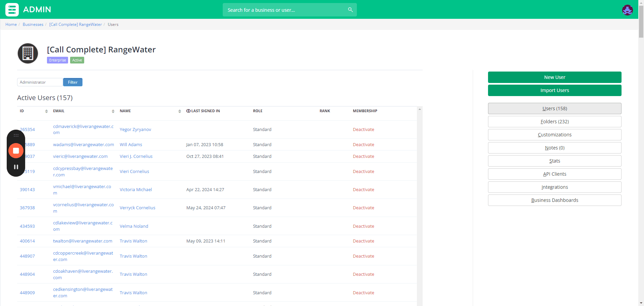Deactivate Will Adams' membership
Image resolution: width=644 pixels, height=306 pixels.
363,145
